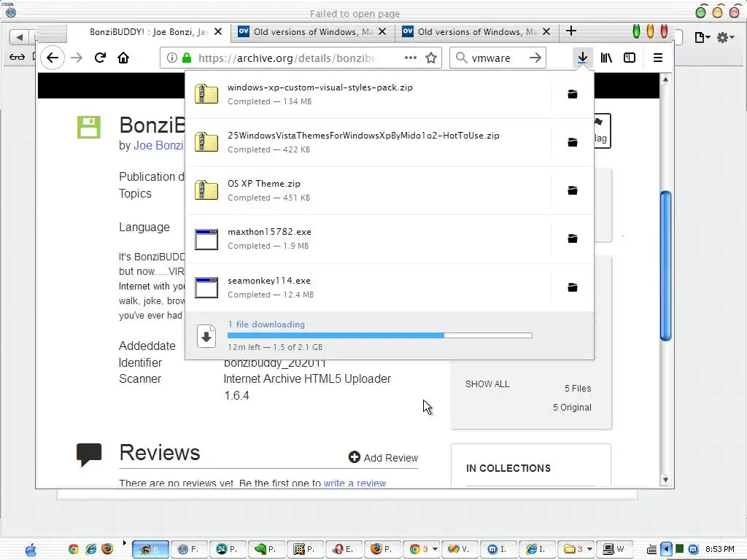Image resolution: width=747 pixels, height=560 pixels.
Task: Click the zip file icon of OS XP Theme.zip
Action: [206, 190]
